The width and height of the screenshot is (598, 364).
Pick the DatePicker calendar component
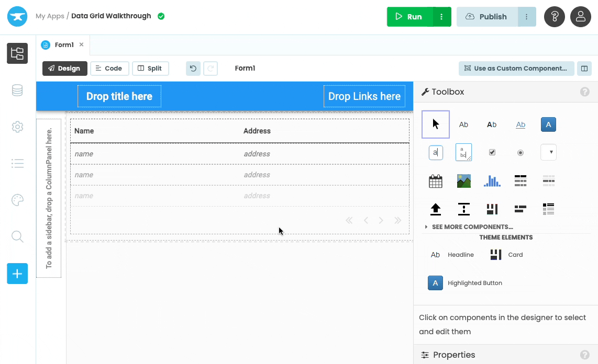436,181
